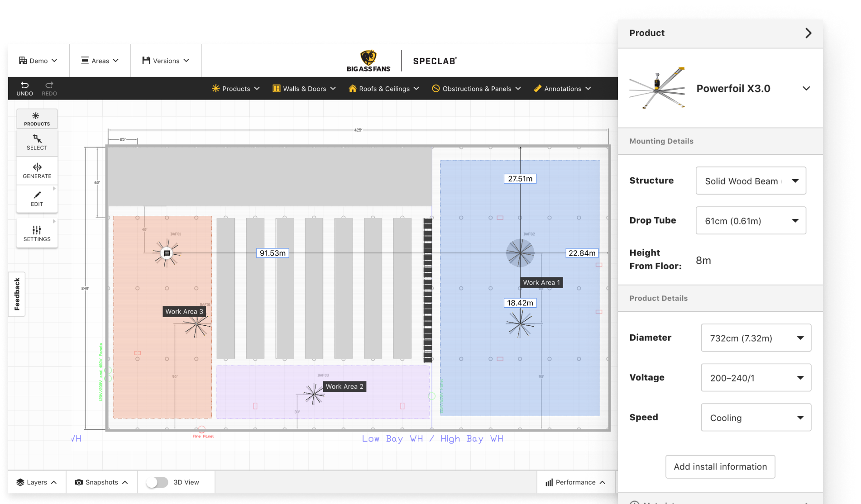Open the Diameter dropdown
The height and width of the screenshot is (504, 861).
756,338
